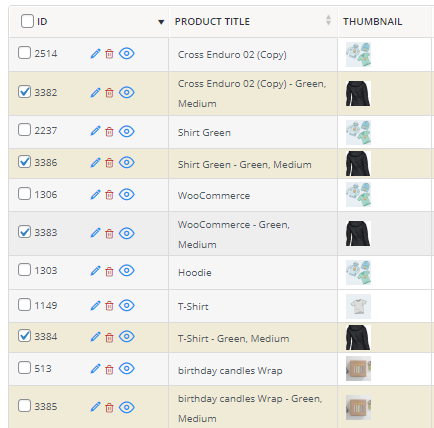This screenshot has height=428, width=434.
Task: Preview product 3383 with eye icon
Action: point(127,233)
